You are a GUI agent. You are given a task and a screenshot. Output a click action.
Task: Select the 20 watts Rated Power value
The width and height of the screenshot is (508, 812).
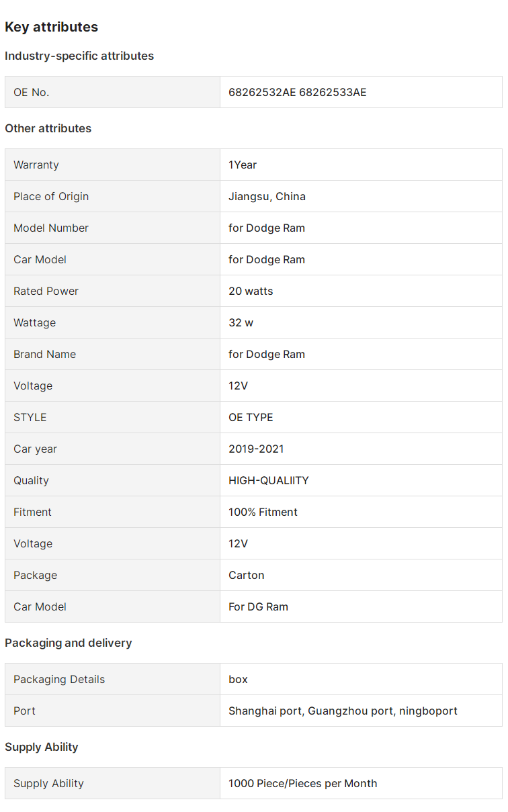(251, 291)
